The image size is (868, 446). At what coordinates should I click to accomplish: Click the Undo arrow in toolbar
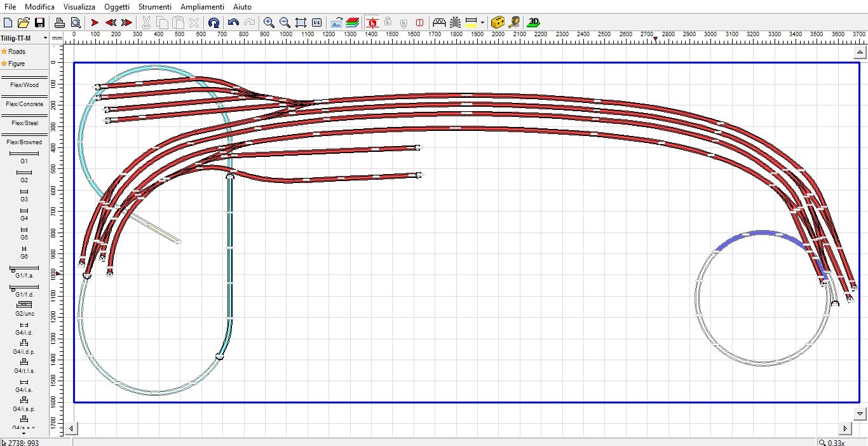pyautogui.click(x=233, y=22)
